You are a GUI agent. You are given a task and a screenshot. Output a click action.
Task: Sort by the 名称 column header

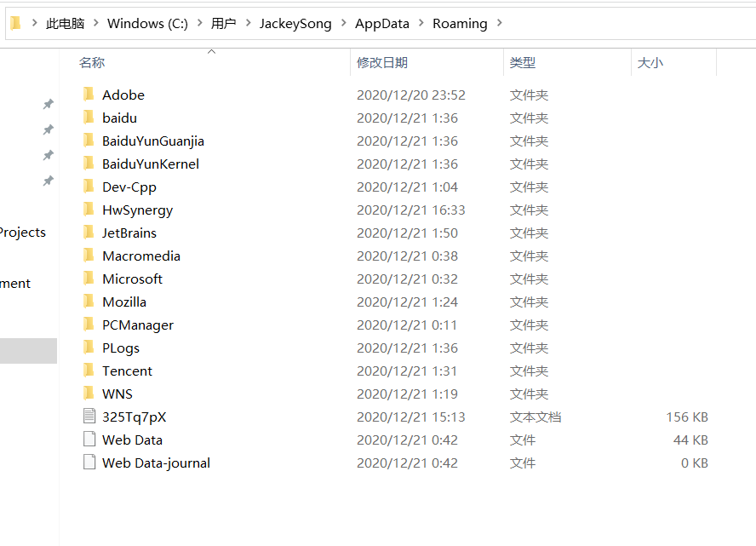pyautogui.click(x=92, y=63)
